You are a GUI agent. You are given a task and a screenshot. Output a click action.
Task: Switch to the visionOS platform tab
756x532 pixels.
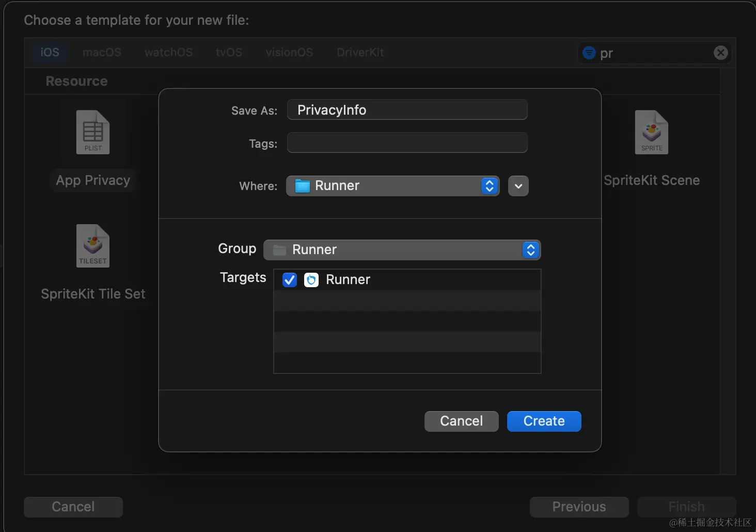[289, 53]
